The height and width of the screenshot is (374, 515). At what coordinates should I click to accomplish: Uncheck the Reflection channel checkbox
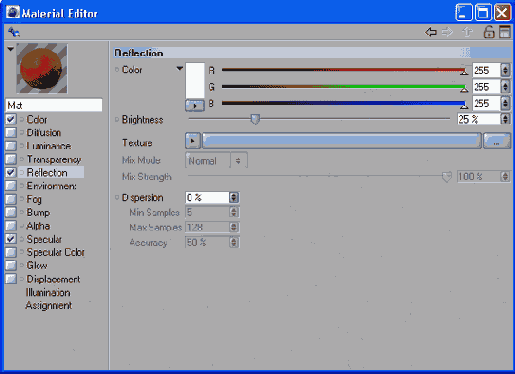11,172
